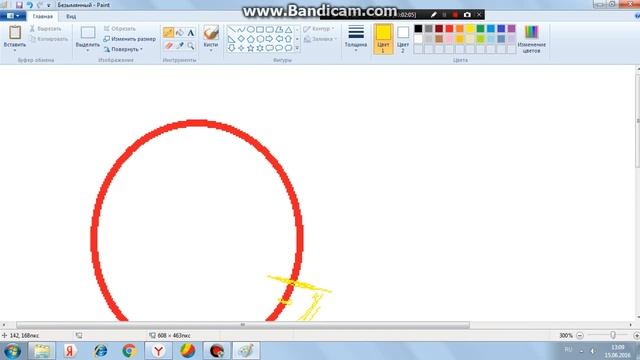
Task: Open the Заливка fill dropdown
Action: tap(320, 39)
